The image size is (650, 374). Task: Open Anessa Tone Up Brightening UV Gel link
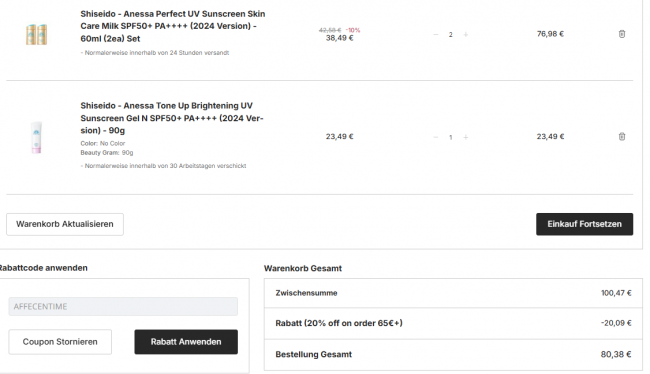[x=172, y=118]
